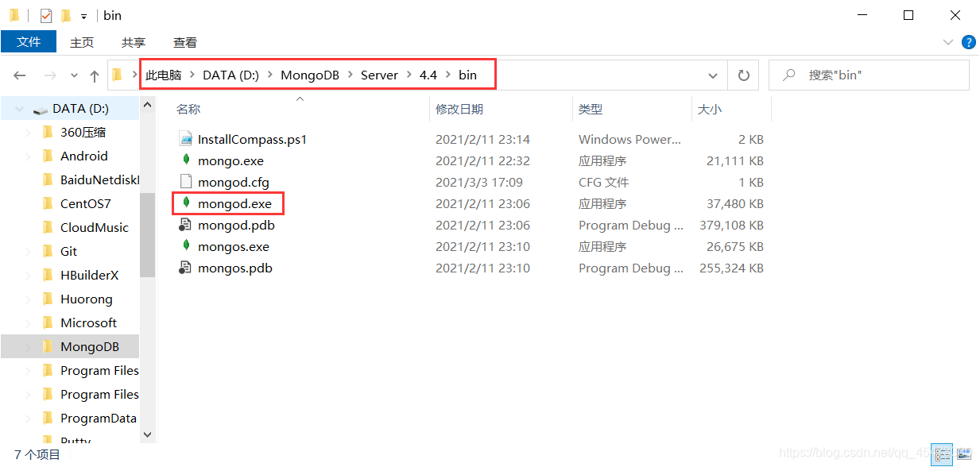Viewport: 980px width, 467px height.
Task: Click the Help question mark icon
Action: point(968,42)
